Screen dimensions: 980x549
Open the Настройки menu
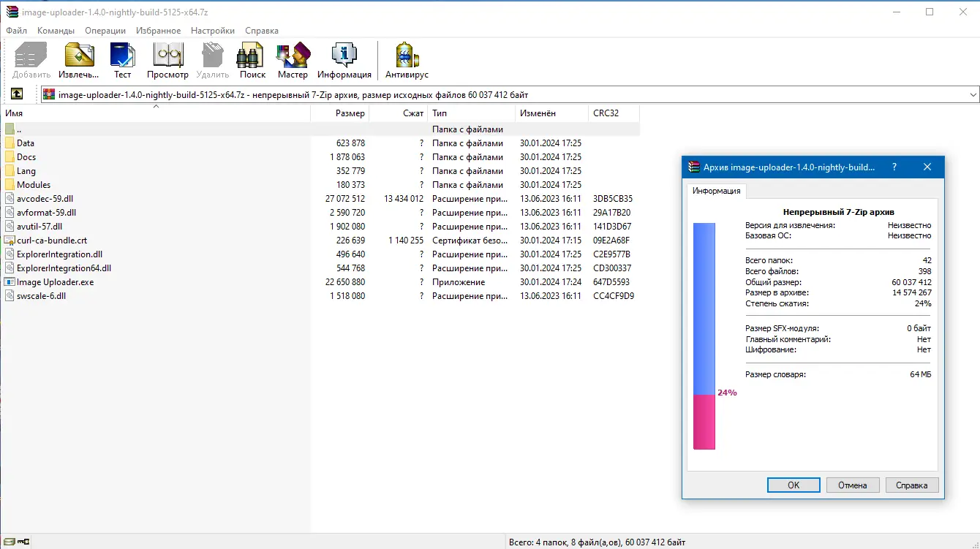pos(213,31)
